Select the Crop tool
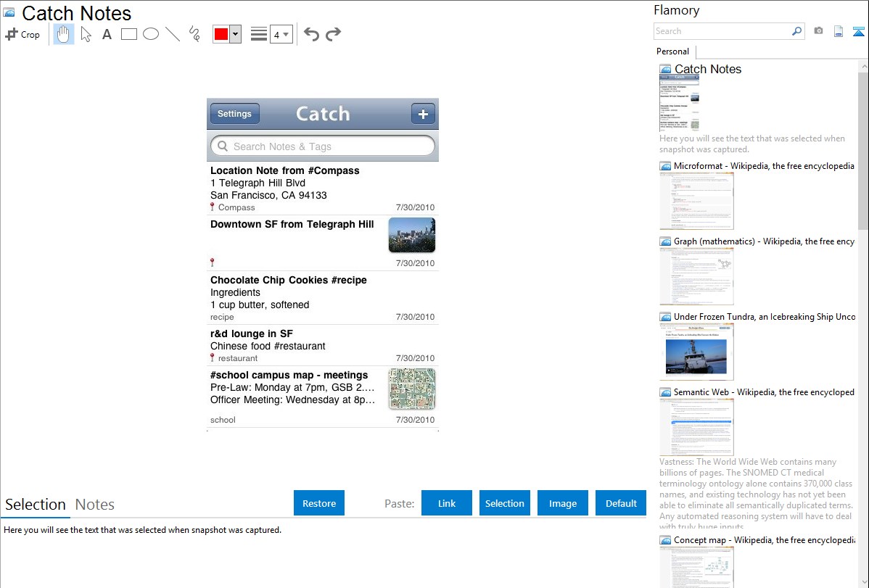 (x=22, y=34)
